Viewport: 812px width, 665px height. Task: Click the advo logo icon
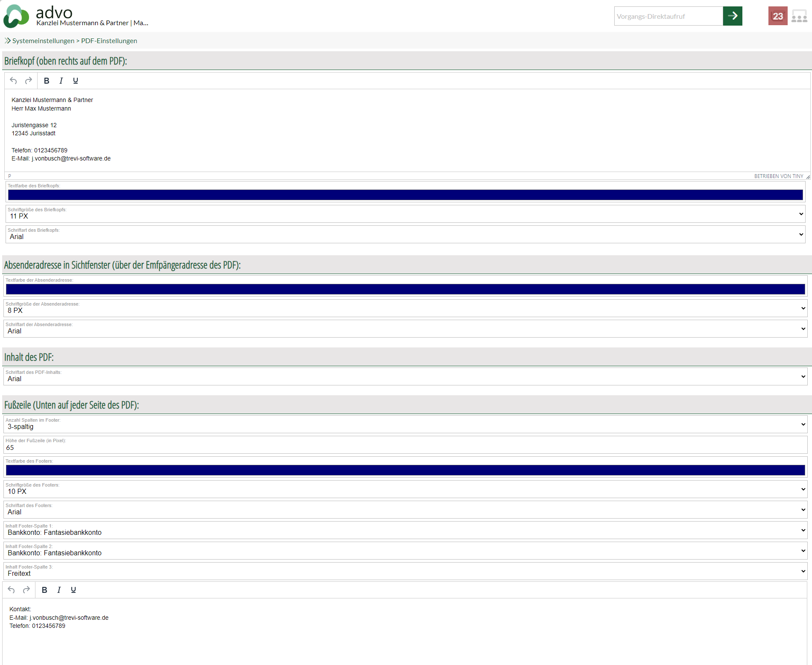click(16, 16)
